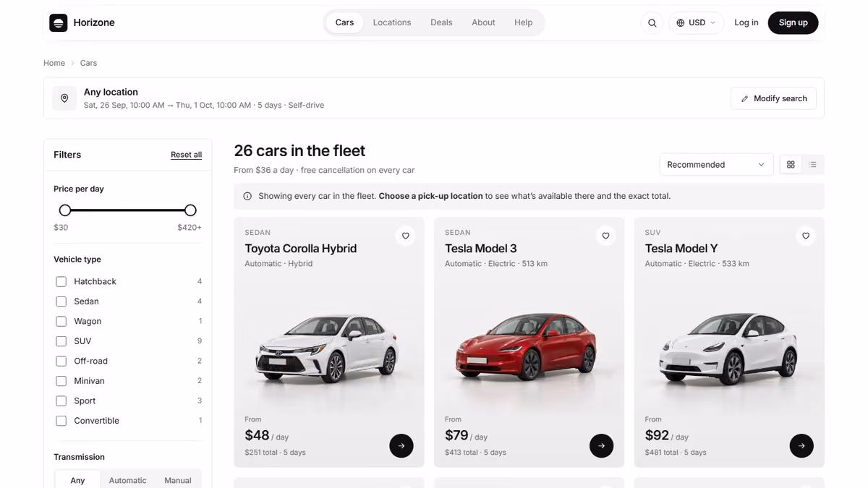Open the search magnifier icon
The height and width of the screenshot is (488, 868).
point(652,22)
